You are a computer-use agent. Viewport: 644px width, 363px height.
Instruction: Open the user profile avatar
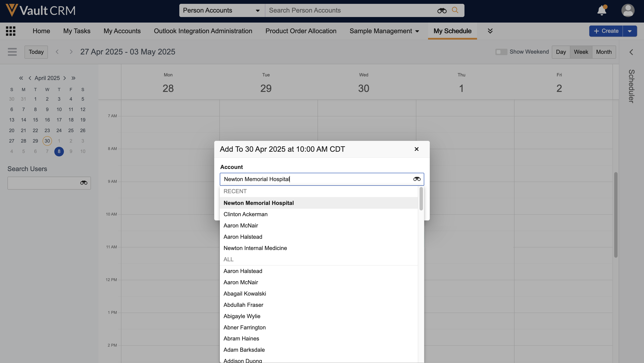(x=628, y=10)
